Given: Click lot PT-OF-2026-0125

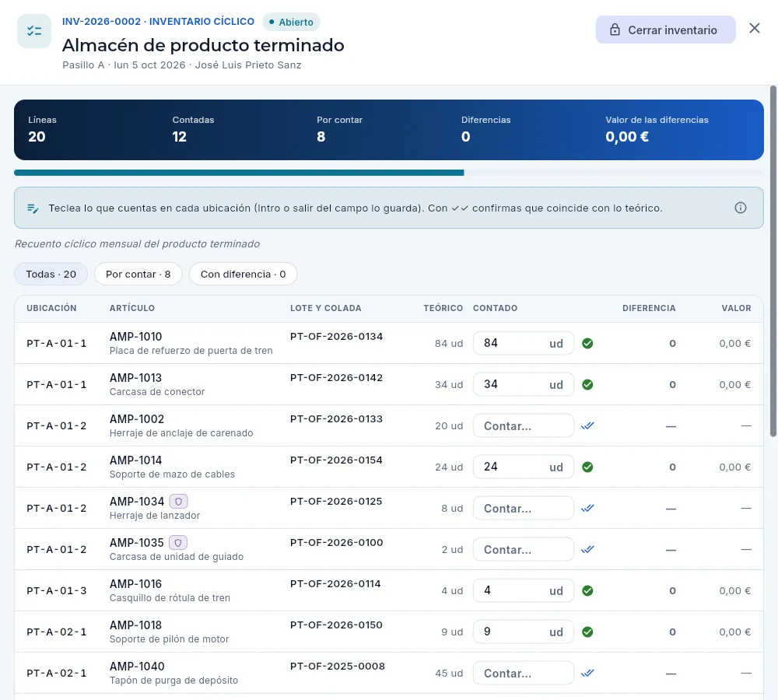Looking at the screenshot, I should (336, 501).
